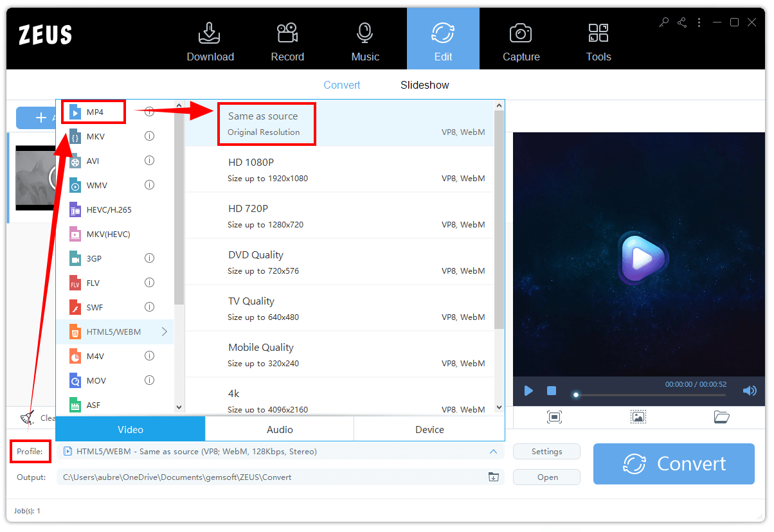
Task: Open the Record section
Action: [x=287, y=41]
